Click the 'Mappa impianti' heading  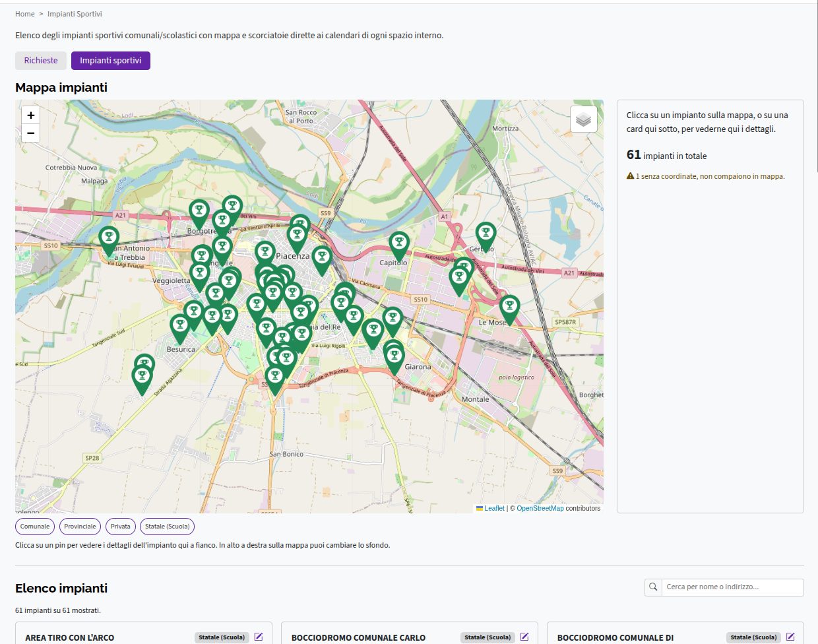coord(61,88)
